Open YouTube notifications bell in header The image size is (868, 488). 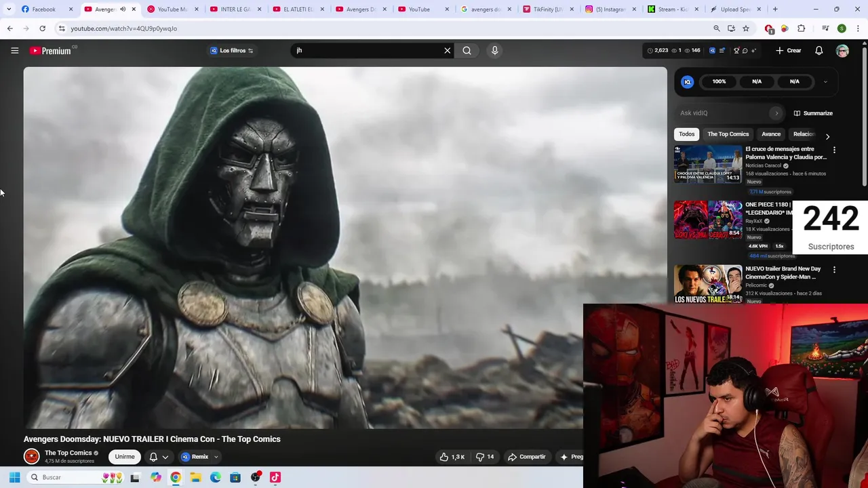coord(818,50)
